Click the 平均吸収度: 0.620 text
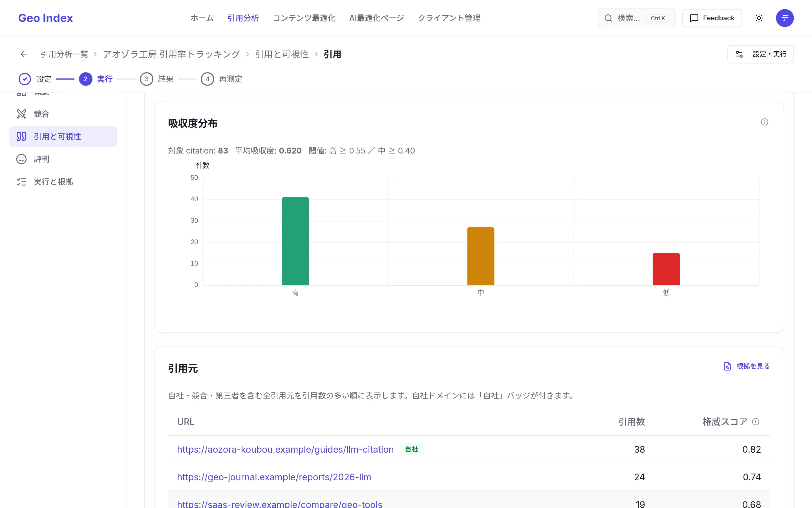The height and width of the screenshot is (508, 812). pos(268,150)
